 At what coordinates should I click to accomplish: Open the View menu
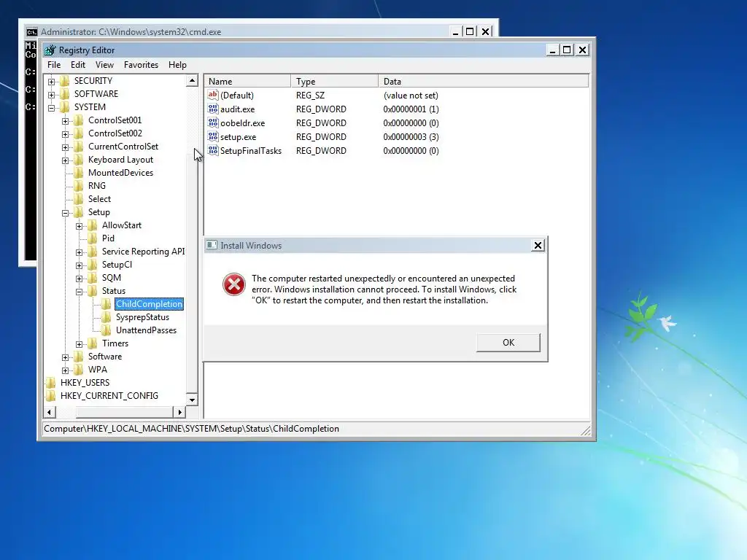(104, 65)
